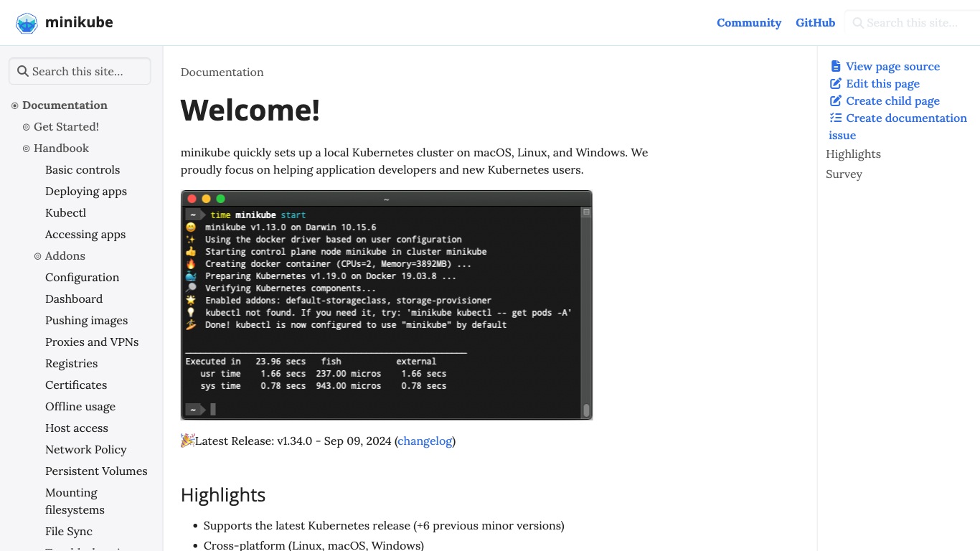Open File Sync page
This screenshot has height=551, width=980.
click(x=69, y=531)
